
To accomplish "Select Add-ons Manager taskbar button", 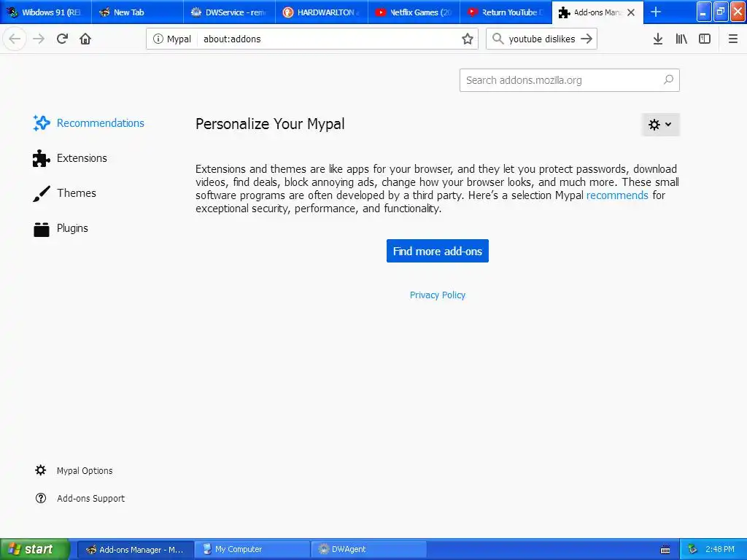I will click(x=135, y=550).
